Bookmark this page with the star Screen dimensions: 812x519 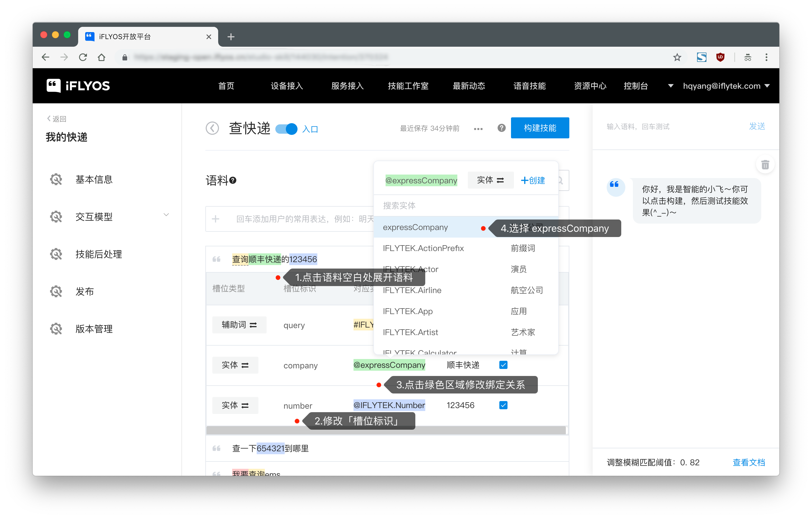677,57
